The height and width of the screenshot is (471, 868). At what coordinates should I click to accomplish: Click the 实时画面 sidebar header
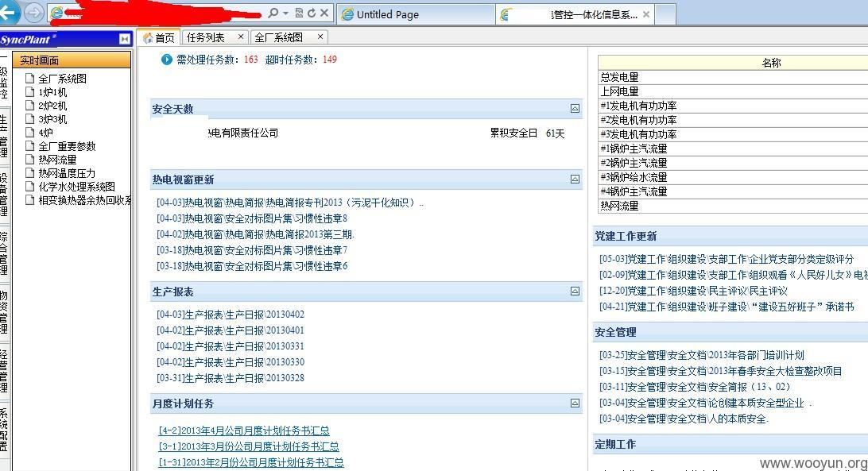(72, 60)
